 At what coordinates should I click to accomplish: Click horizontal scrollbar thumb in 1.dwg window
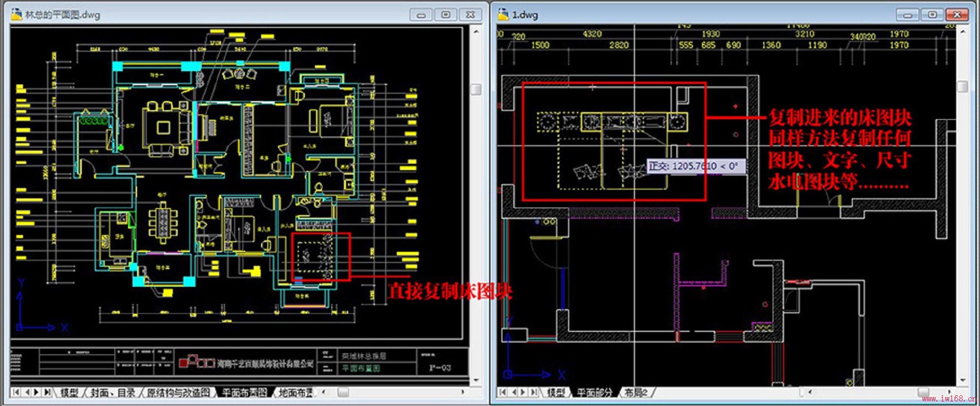pos(924,392)
